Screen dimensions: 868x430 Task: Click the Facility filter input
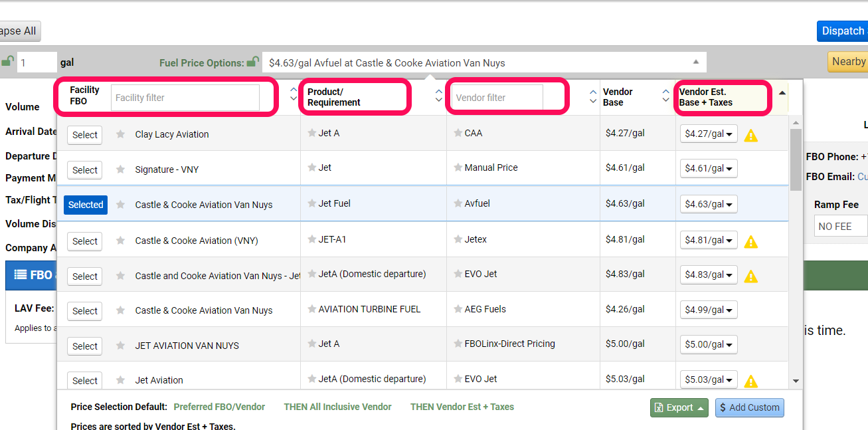pyautogui.click(x=185, y=98)
